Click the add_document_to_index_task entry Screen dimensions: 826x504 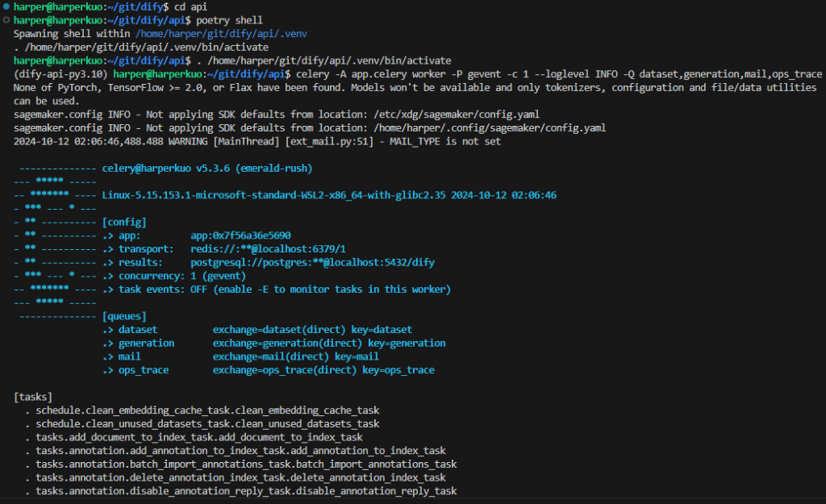[x=199, y=437]
